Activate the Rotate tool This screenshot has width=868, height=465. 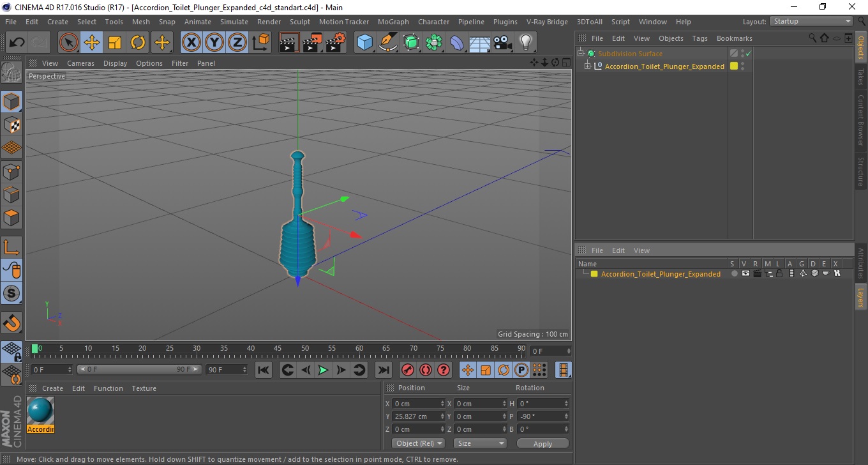coord(138,43)
